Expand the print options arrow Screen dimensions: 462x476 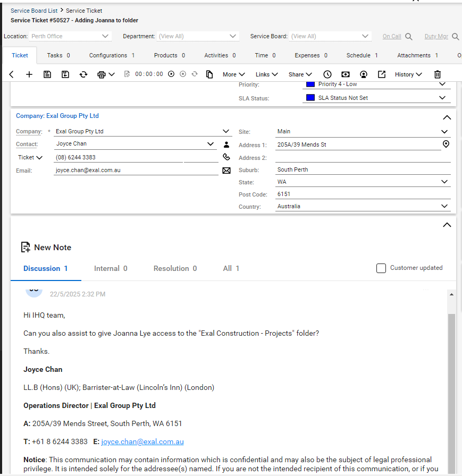point(112,74)
